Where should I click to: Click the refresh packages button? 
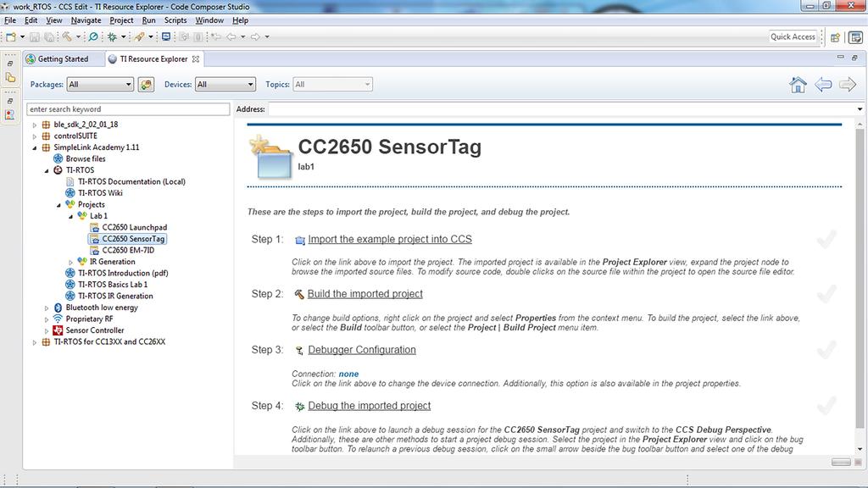(146, 85)
